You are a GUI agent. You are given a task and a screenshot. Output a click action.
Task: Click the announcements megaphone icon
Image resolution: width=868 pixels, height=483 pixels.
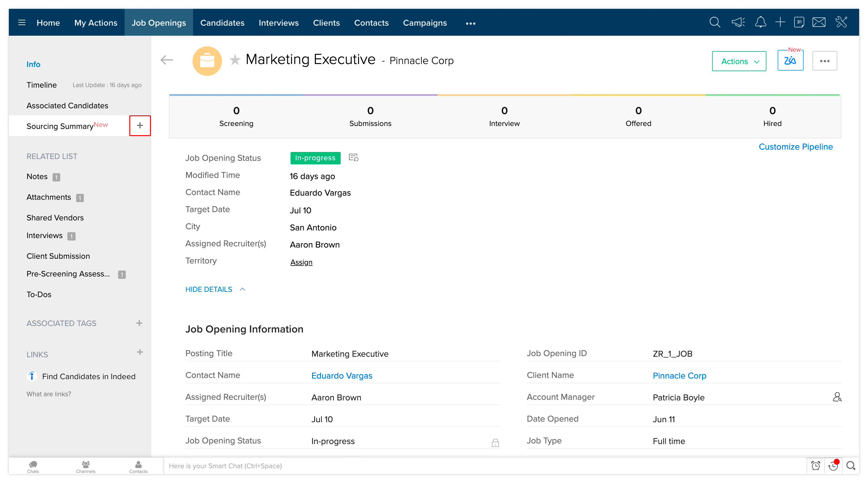[x=738, y=22]
